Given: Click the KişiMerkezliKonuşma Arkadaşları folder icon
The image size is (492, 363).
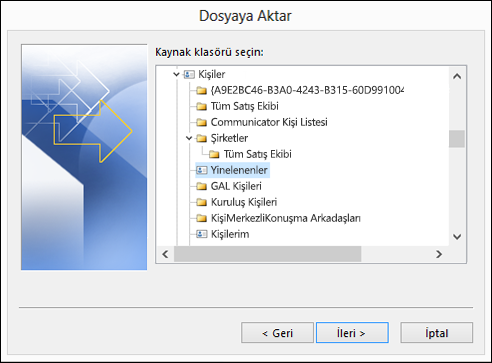Looking at the screenshot, I should click(201, 218).
